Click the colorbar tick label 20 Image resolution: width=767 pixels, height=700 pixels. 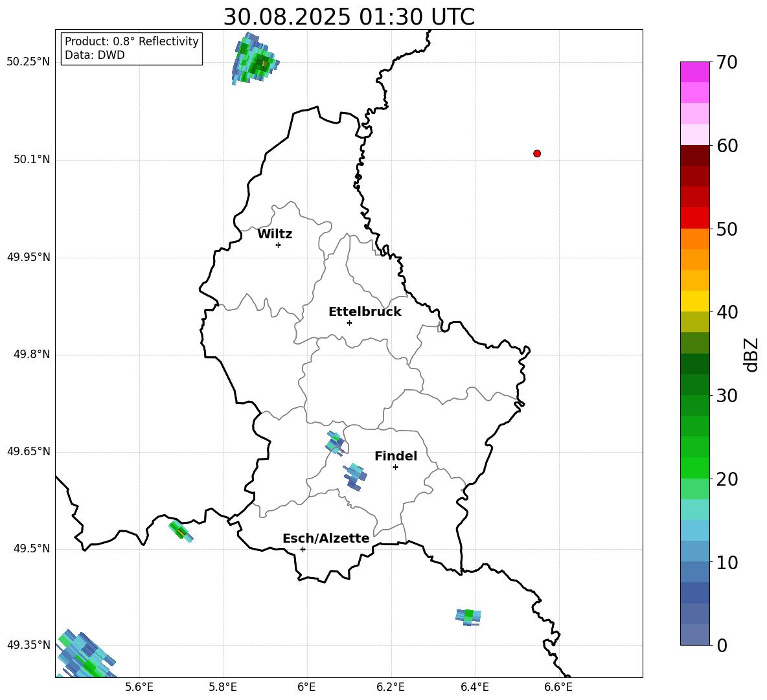tap(727, 479)
